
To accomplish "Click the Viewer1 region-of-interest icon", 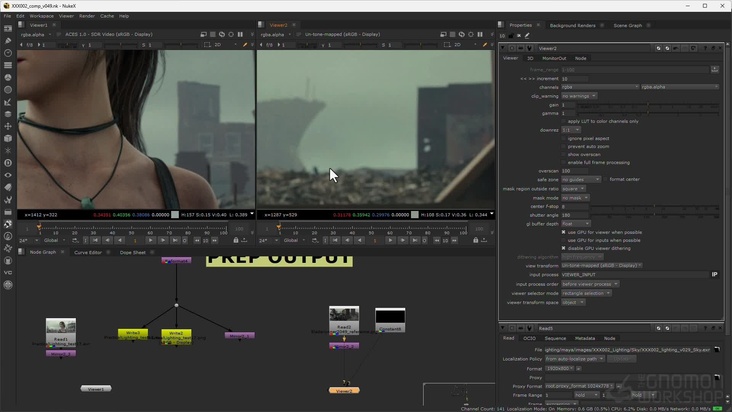I will (x=207, y=45).
